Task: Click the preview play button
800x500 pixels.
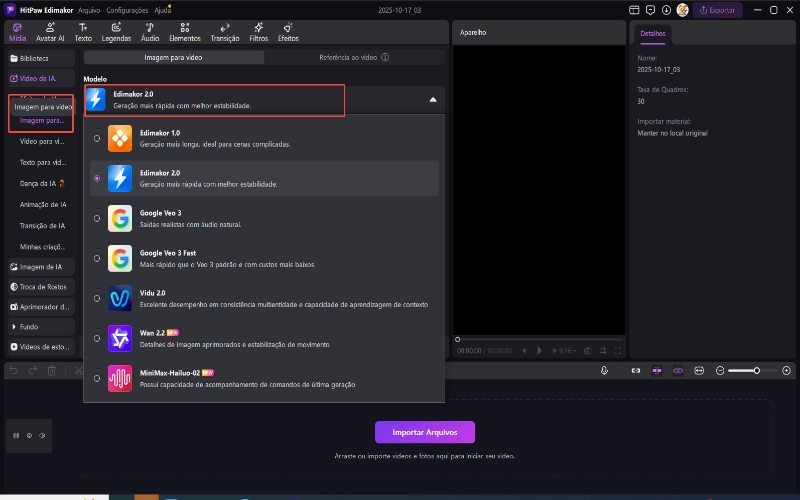Action: pos(539,351)
